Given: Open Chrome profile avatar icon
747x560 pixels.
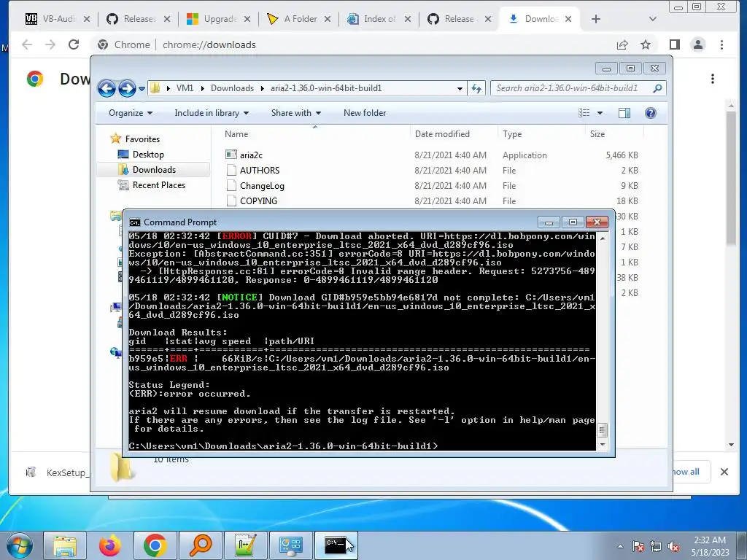Looking at the screenshot, I should click(x=698, y=44).
